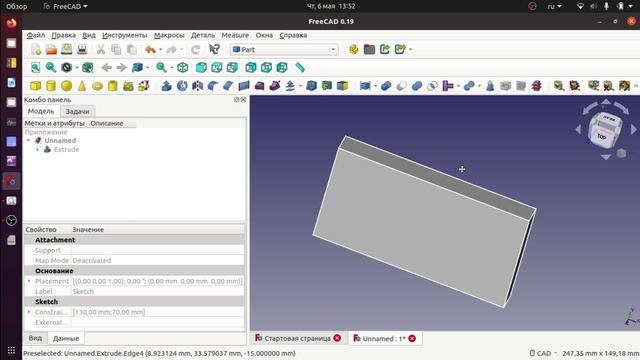Open the Measure menu
The height and width of the screenshot is (360, 640).
pyautogui.click(x=235, y=35)
